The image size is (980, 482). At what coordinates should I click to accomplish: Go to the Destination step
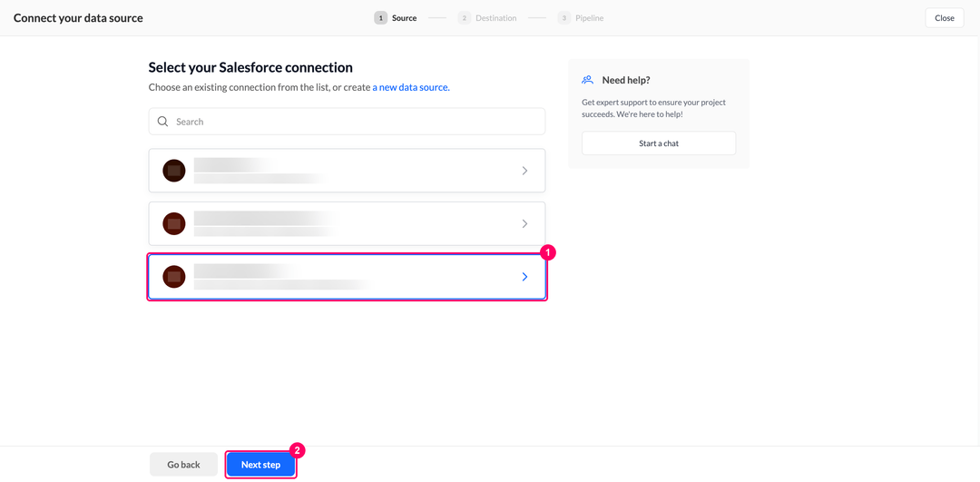tap(487, 18)
